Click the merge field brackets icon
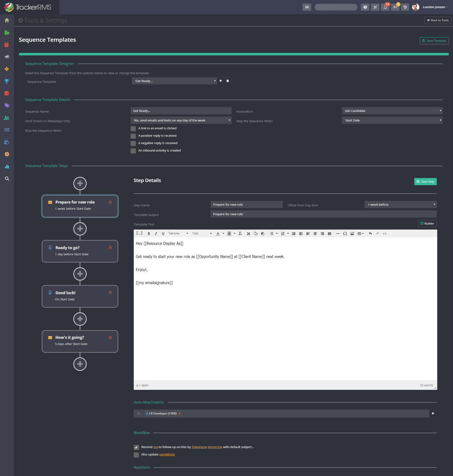Screen dimensions: 453x476 tap(139, 233)
